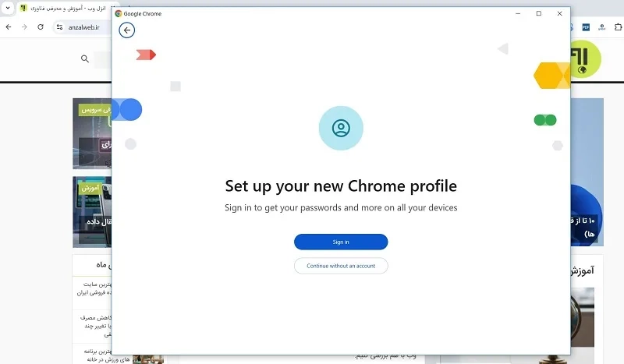Open site information icon in address bar
This screenshot has height=364, width=624.
60,27
